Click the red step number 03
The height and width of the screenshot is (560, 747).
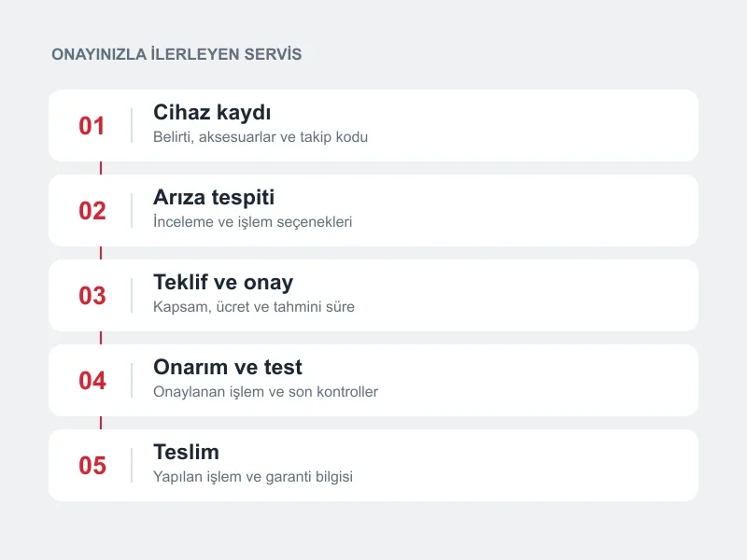point(92,295)
